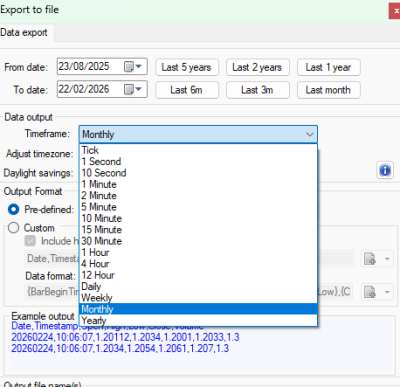
Task: Open the From date calendar picker icon
Action: point(133,67)
